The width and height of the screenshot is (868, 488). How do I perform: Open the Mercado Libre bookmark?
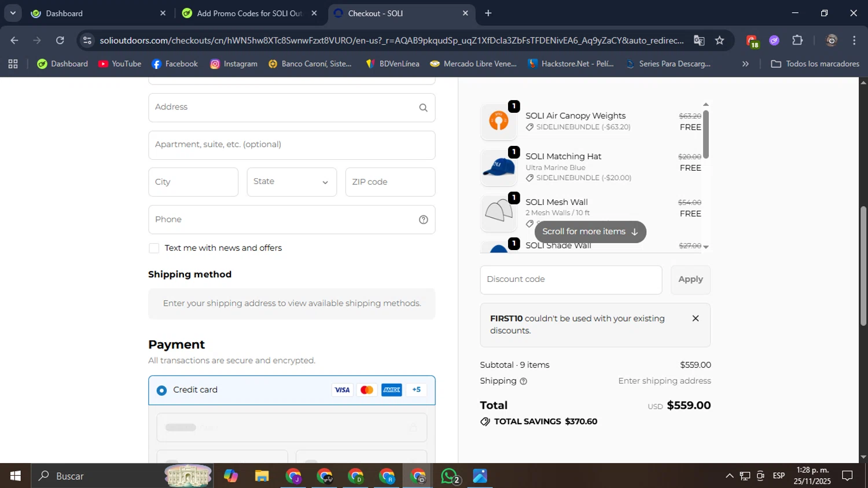tap(473, 64)
